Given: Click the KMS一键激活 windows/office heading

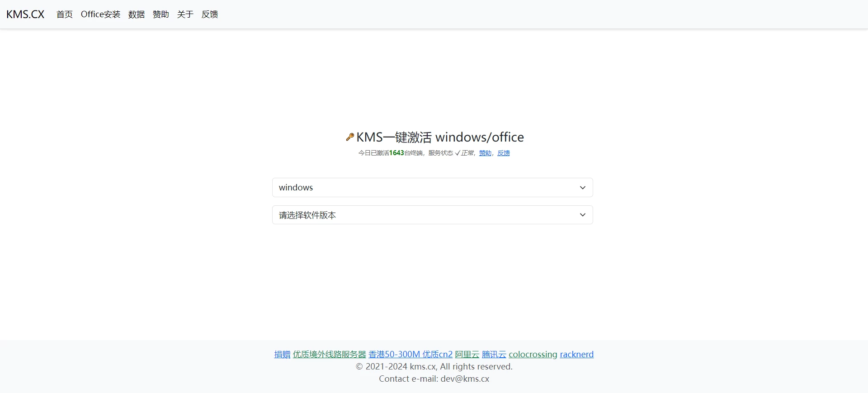Looking at the screenshot, I should [x=440, y=137].
